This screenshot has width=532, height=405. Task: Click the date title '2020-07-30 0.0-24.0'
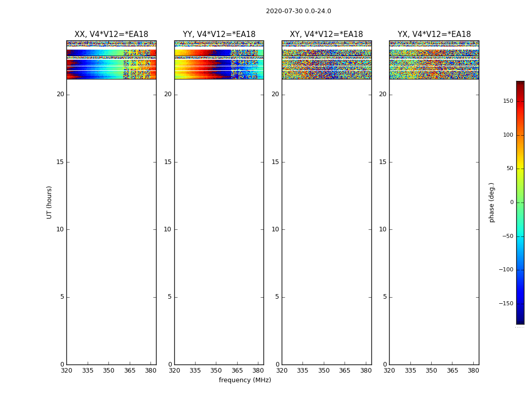[298, 11]
